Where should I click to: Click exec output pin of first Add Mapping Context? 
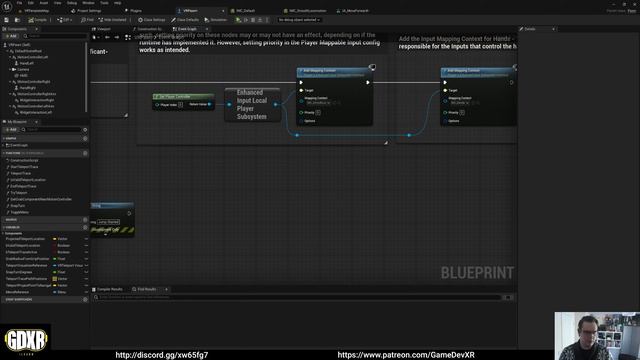(x=367, y=82)
